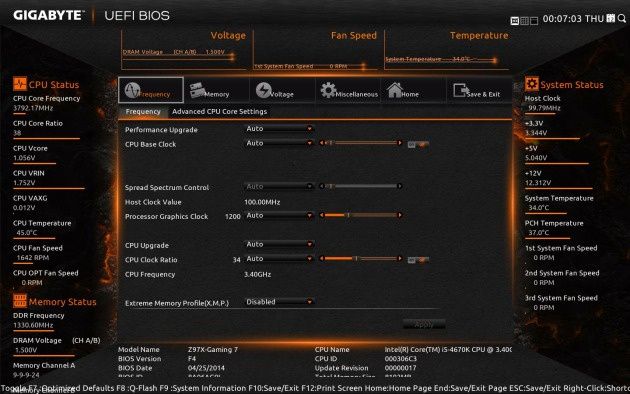The width and height of the screenshot is (630, 394).
Task: Select the top Frequency section tab
Action: click(x=151, y=90)
